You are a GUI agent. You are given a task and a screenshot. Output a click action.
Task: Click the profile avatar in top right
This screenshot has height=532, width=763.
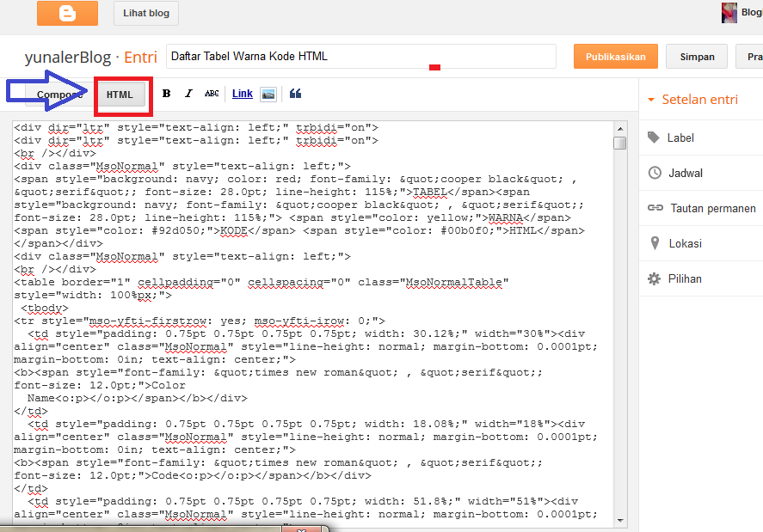(x=729, y=12)
